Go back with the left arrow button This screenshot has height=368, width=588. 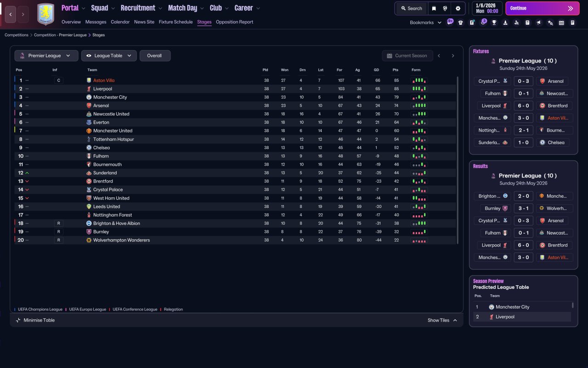pos(11,14)
